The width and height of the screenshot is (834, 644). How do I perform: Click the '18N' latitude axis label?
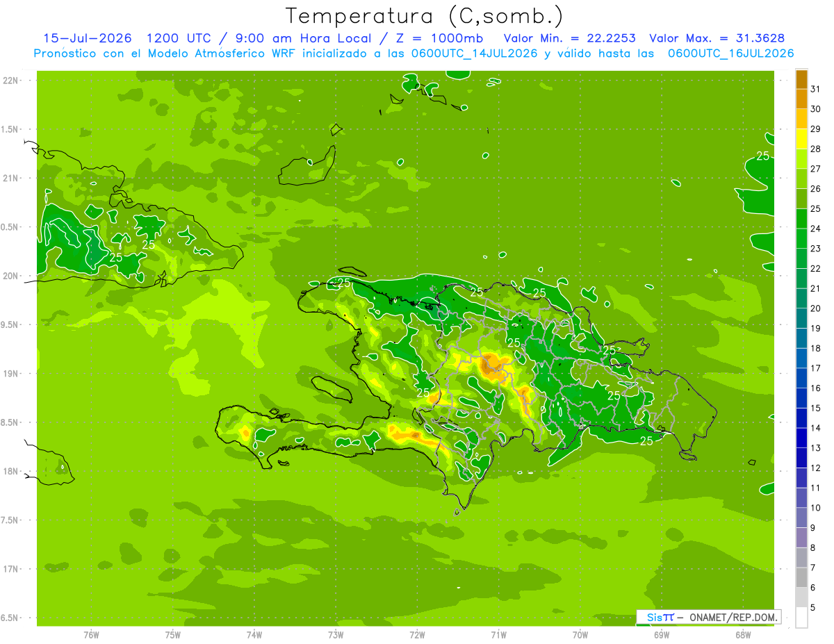10,471
